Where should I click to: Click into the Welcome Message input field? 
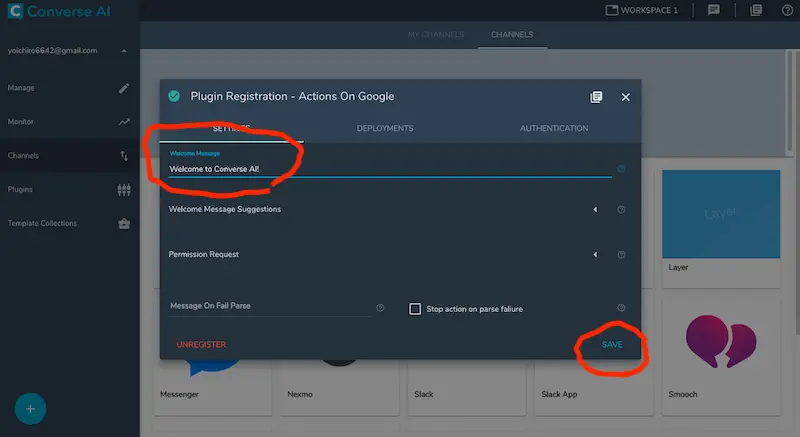coord(390,169)
